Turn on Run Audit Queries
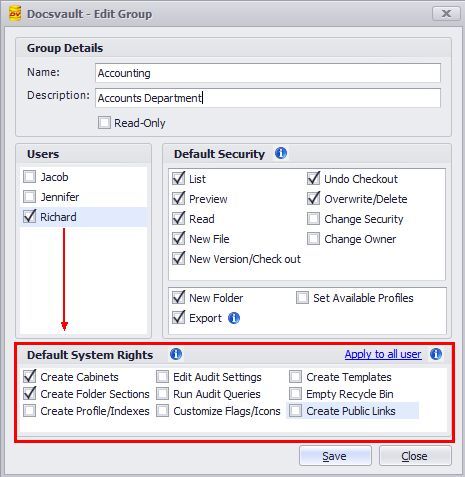 (x=162, y=394)
